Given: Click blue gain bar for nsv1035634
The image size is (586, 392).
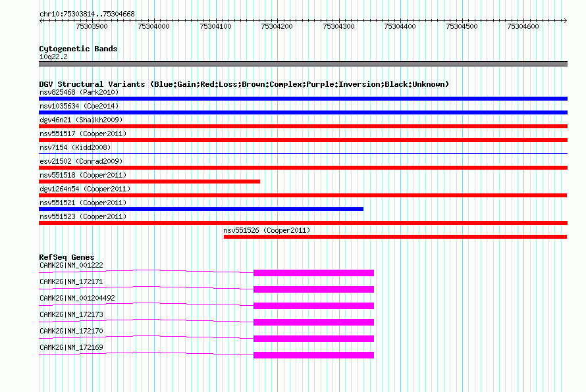Looking at the screenshot, I should (303, 112).
